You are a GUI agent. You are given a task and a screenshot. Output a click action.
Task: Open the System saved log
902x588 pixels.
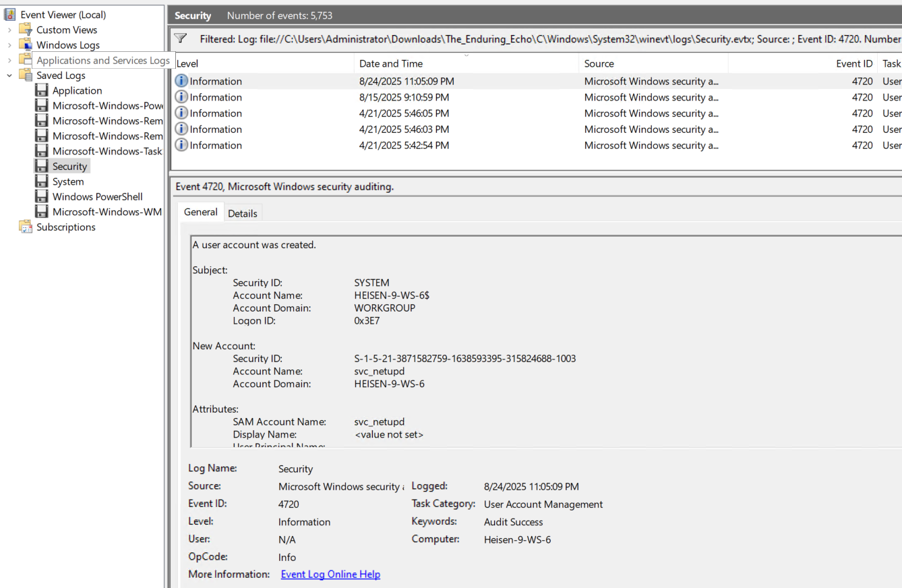click(68, 181)
